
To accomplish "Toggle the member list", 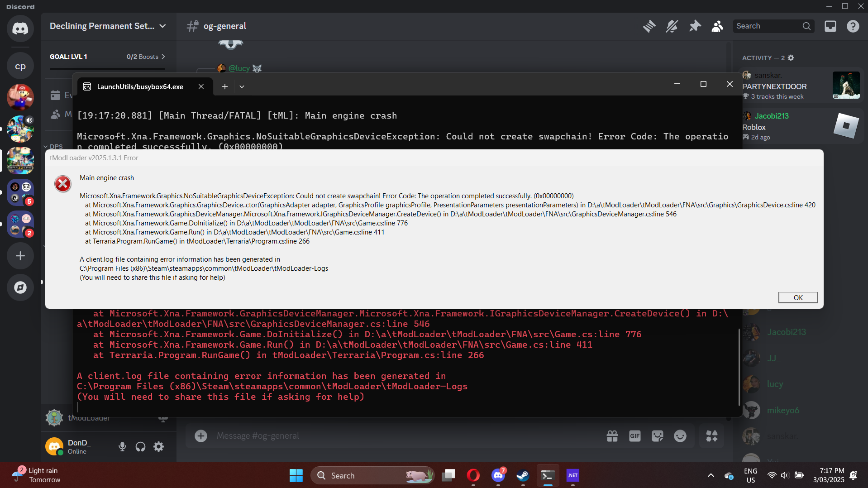I will [717, 26].
